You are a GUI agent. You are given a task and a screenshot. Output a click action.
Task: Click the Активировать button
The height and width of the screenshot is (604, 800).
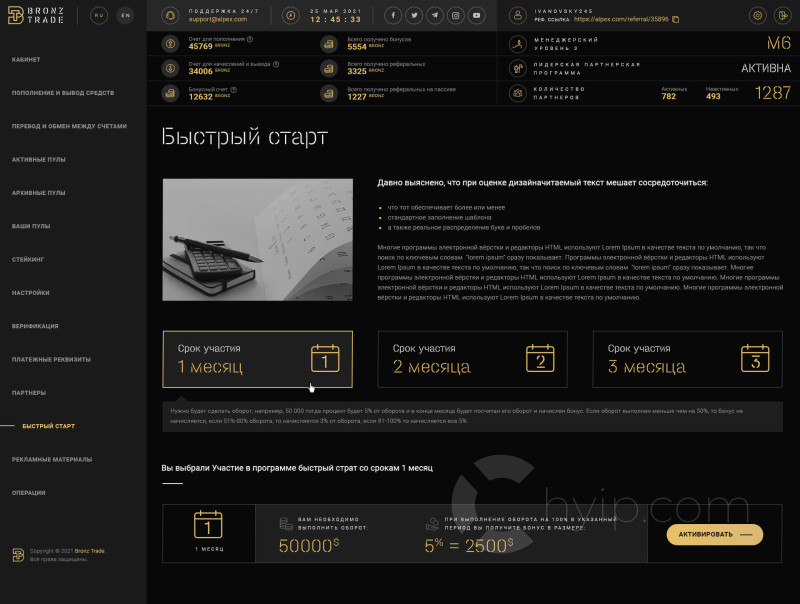(715, 535)
